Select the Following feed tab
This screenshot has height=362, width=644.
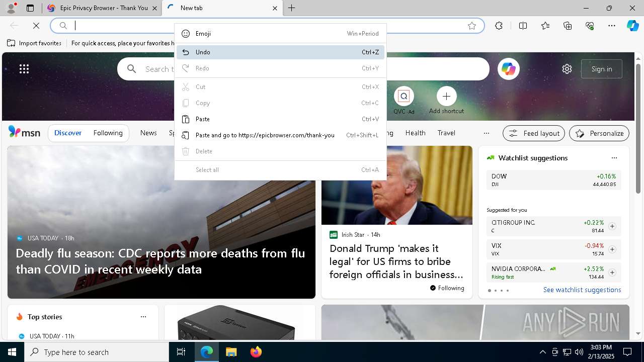pyautogui.click(x=108, y=133)
